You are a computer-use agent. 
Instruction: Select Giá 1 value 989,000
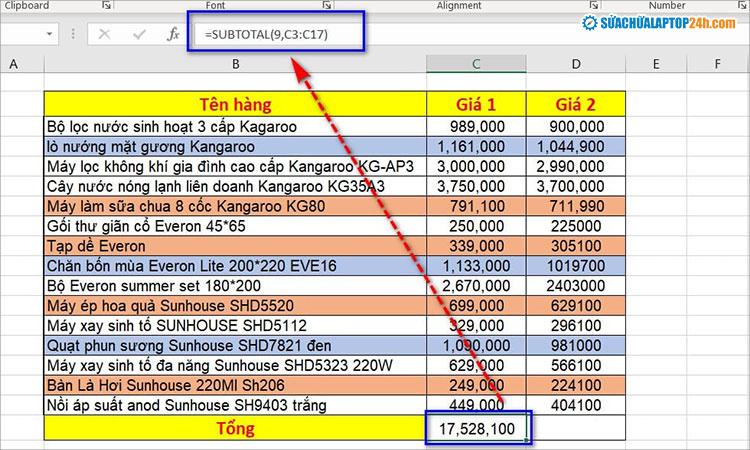(476, 126)
